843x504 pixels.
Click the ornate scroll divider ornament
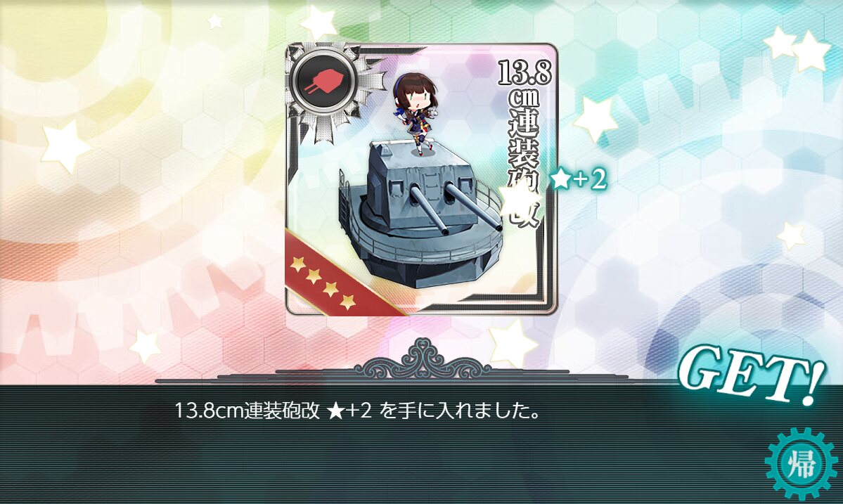pyautogui.click(x=423, y=360)
